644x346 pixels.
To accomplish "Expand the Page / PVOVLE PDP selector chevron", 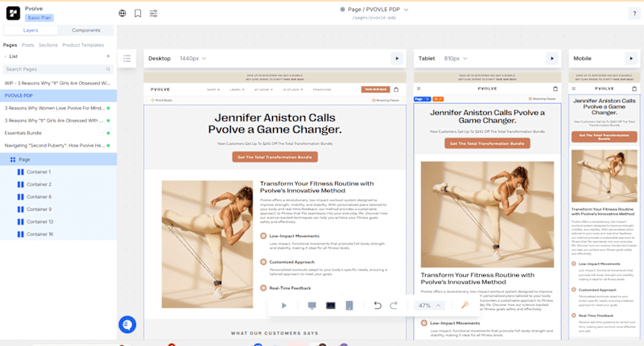I will click(407, 10).
